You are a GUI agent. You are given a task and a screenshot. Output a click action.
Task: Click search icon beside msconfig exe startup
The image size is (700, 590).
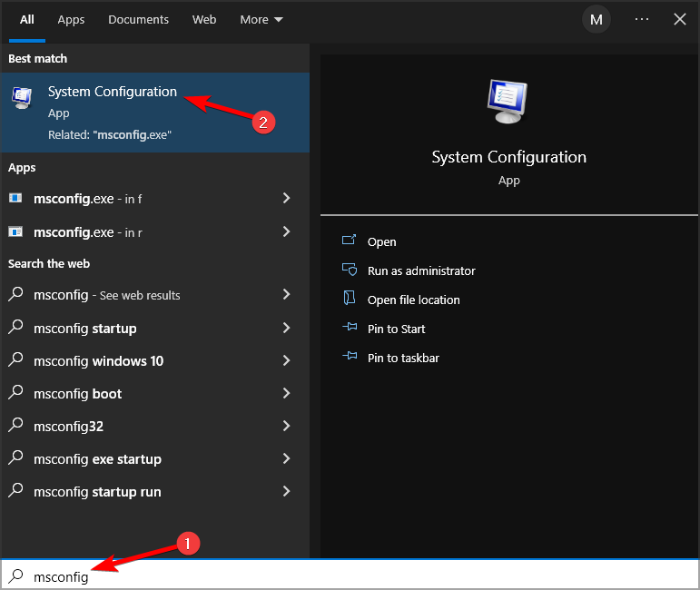point(15,457)
